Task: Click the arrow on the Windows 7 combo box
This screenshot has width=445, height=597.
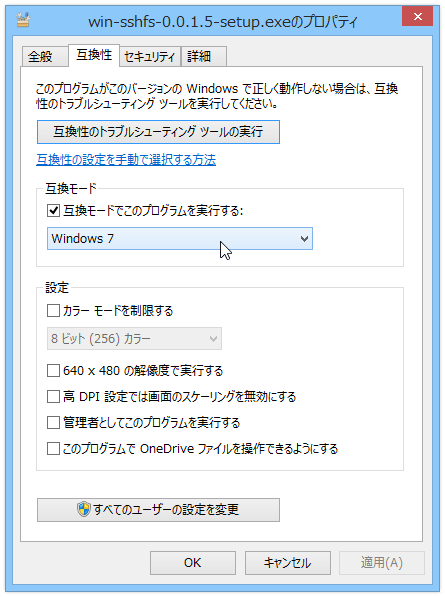Action: point(304,239)
